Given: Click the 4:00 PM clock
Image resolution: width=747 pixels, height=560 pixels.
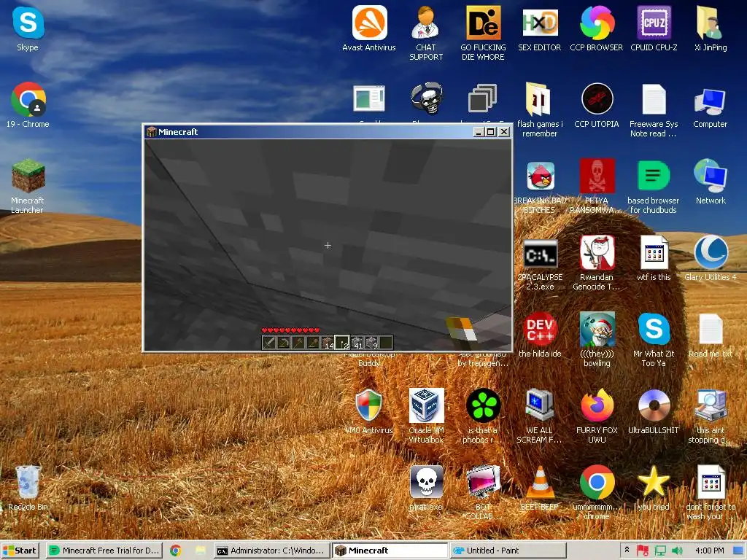Looking at the screenshot, I should coord(709,551).
